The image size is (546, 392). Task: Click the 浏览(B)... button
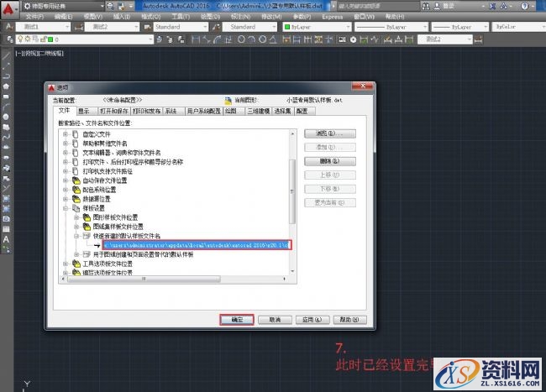click(x=330, y=133)
